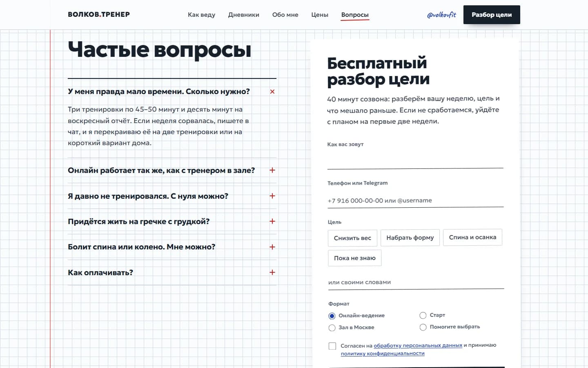Expand the 'Онлайн работает так же' question via plus icon
The image size is (588, 368).
272,170
